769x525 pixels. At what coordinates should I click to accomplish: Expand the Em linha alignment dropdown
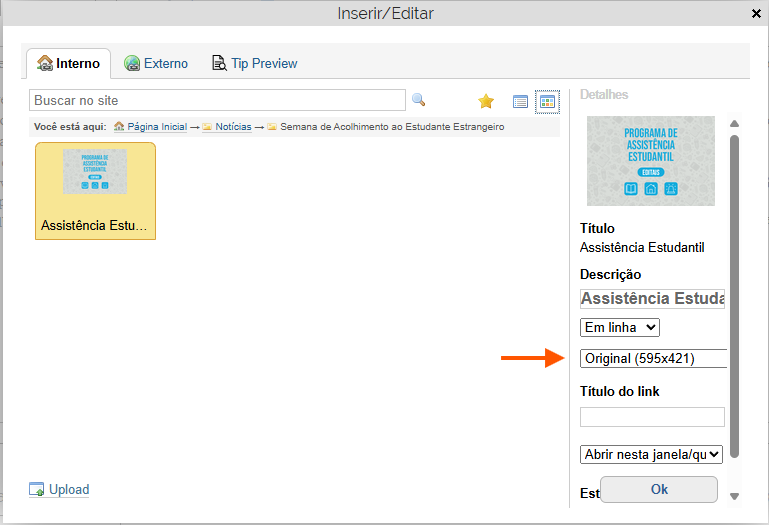point(619,327)
